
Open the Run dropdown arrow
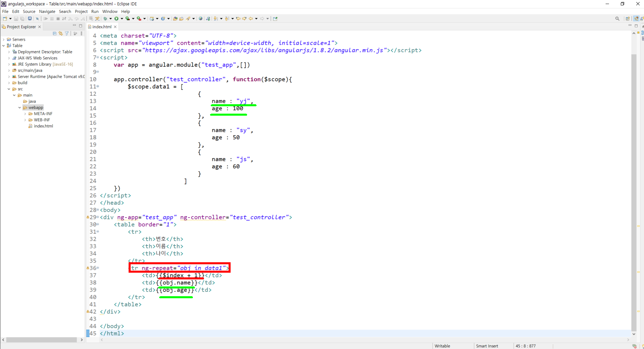(122, 18)
